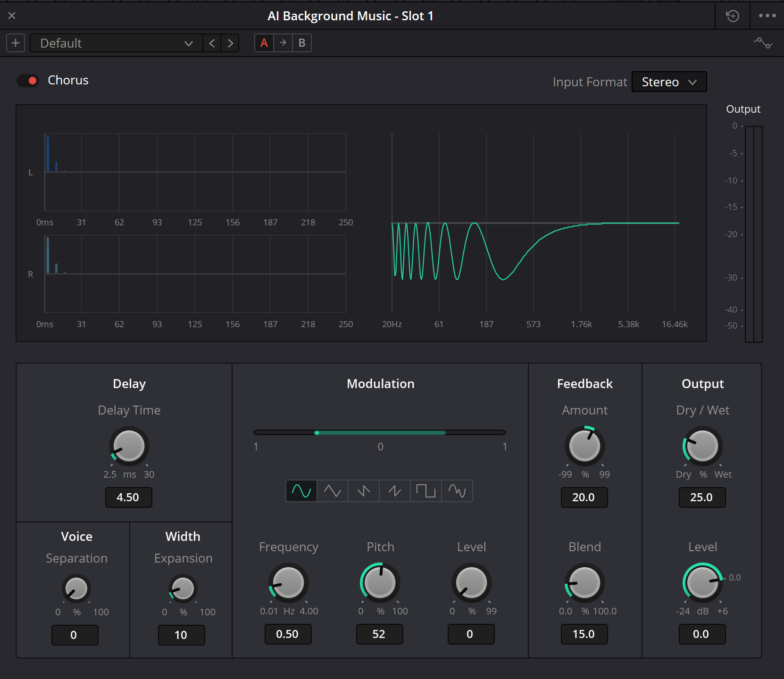Click the Output Level value field 0.0
Viewport: 784px width, 679px height.
(702, 634)
